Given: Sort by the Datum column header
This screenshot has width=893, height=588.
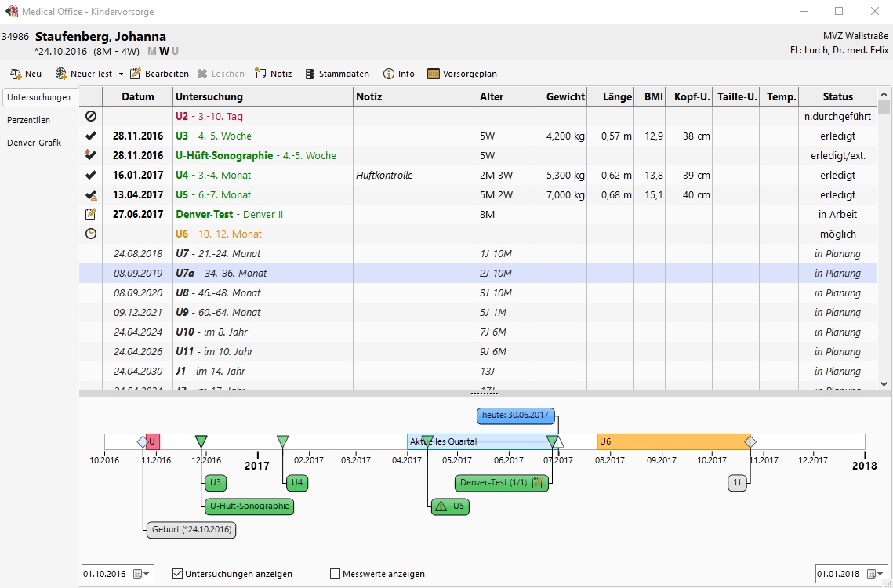Looking at the screenshot, I should (x=138, y=97).
